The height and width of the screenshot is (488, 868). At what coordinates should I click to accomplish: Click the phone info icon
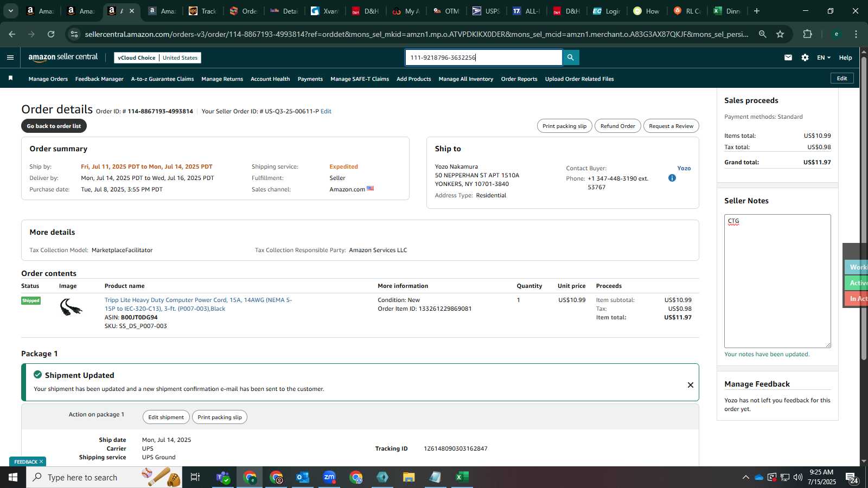coord(672,178)
